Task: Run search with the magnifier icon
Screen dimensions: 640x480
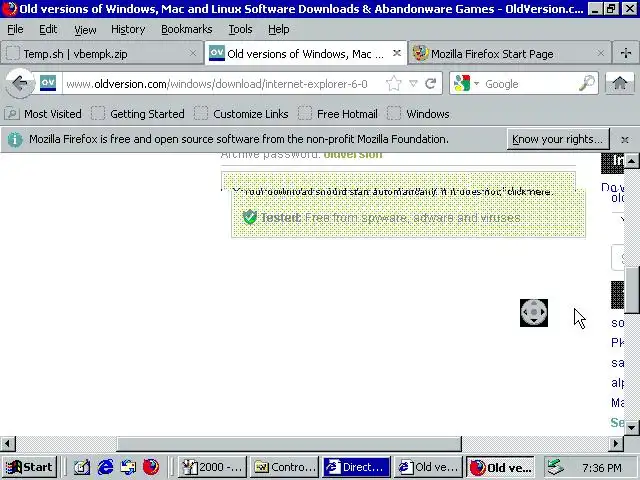Action: [587, 83]
